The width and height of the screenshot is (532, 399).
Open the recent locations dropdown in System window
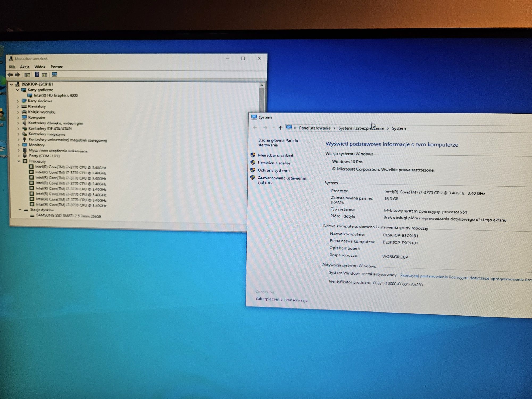273,128
